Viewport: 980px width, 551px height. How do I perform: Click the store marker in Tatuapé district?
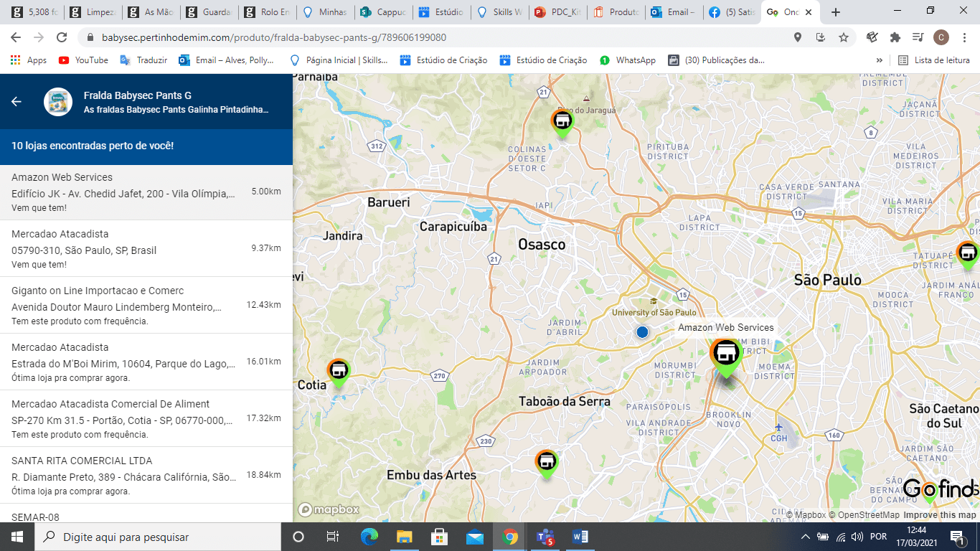(968, 255)
